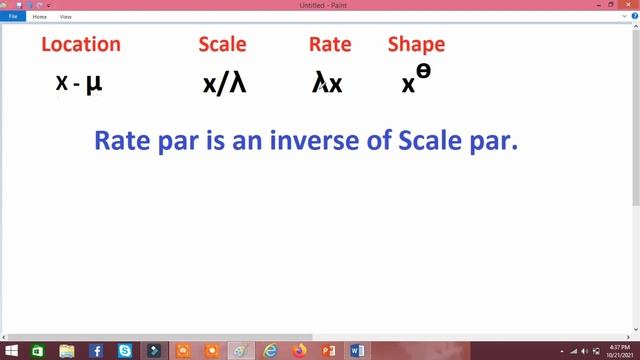Open Word from the taskbar
Image resolution: width=640 pixels, height=360 pixels.
tap(357, 351)
